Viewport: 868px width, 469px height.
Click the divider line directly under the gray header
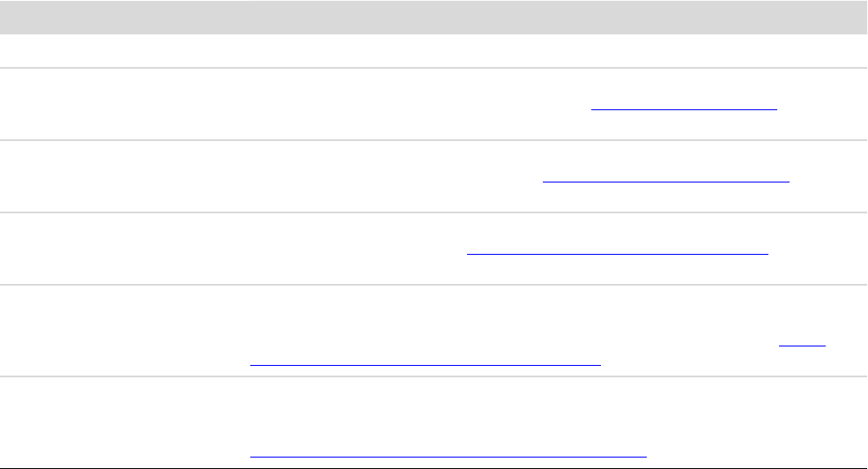coord(434,34)
